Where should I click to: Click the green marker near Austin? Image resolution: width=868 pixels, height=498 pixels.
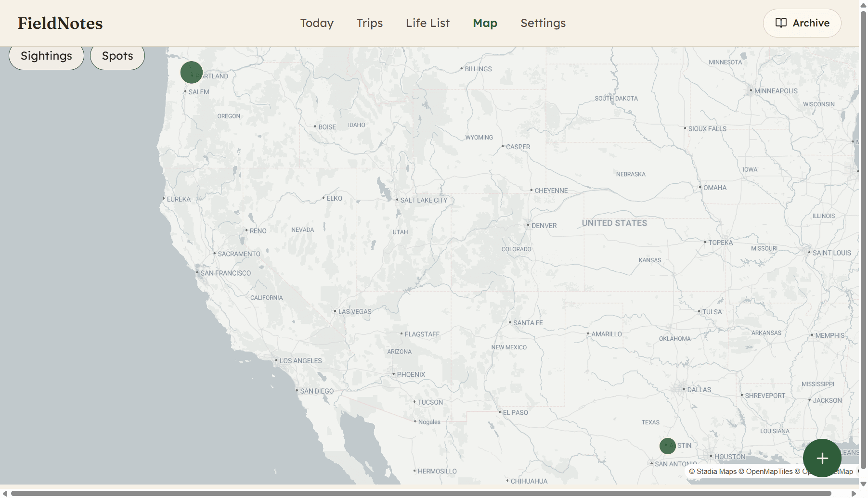tap(668, 446)
